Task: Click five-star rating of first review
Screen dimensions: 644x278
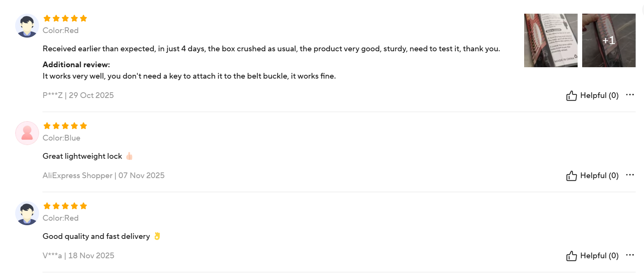Action: (x=65, y=18)
